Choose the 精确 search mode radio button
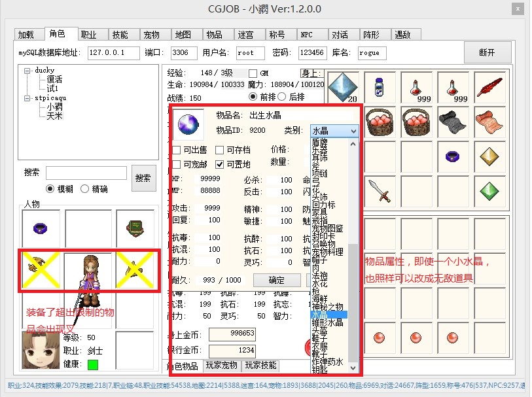 click(84, 189)
